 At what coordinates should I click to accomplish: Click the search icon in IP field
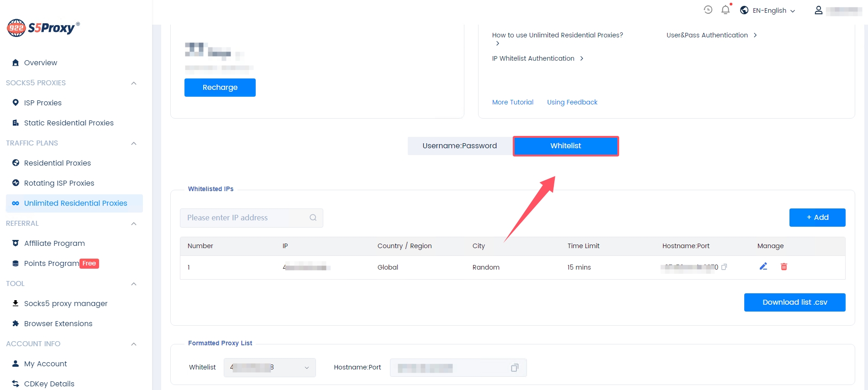[313, 218]
